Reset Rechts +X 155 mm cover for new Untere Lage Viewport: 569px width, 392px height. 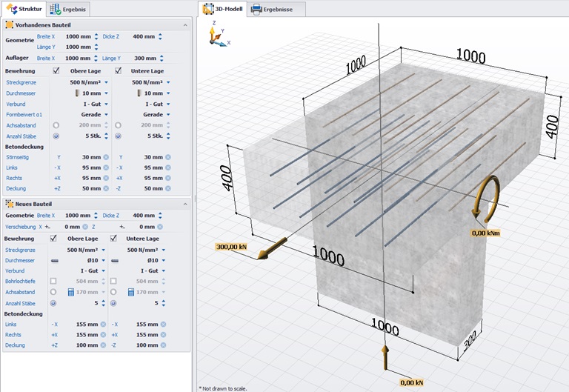[163, 335]
